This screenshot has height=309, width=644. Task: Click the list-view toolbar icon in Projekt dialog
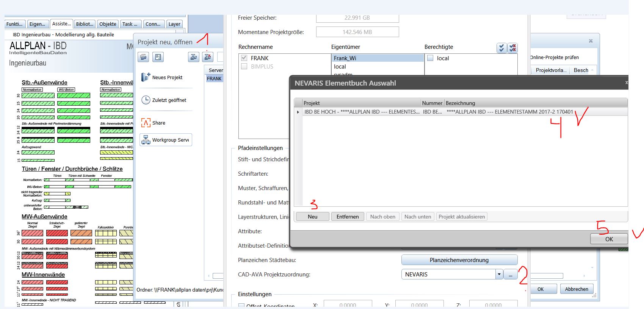tap(158, 57)
